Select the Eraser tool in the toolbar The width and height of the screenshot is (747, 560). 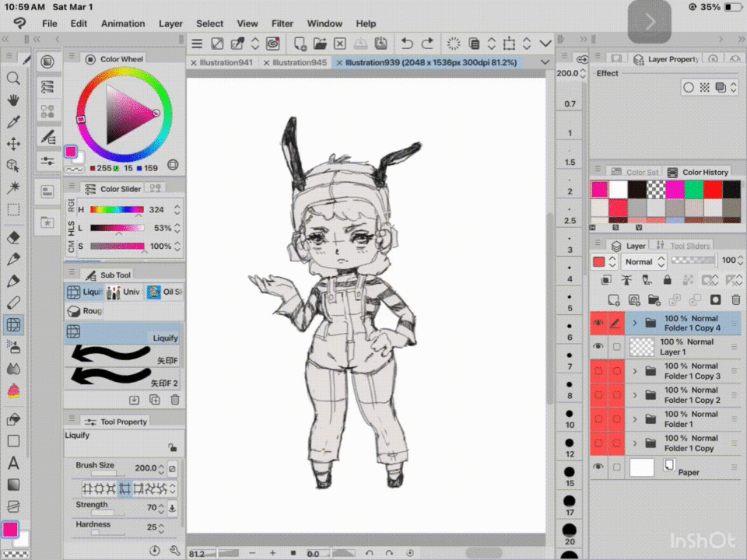(x=13, y=238)
